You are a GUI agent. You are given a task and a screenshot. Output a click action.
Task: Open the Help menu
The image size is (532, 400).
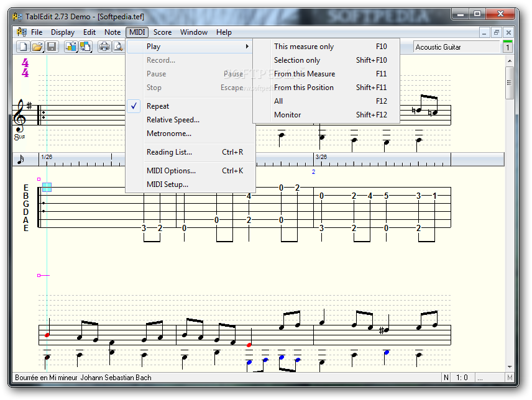coord(224,32)
